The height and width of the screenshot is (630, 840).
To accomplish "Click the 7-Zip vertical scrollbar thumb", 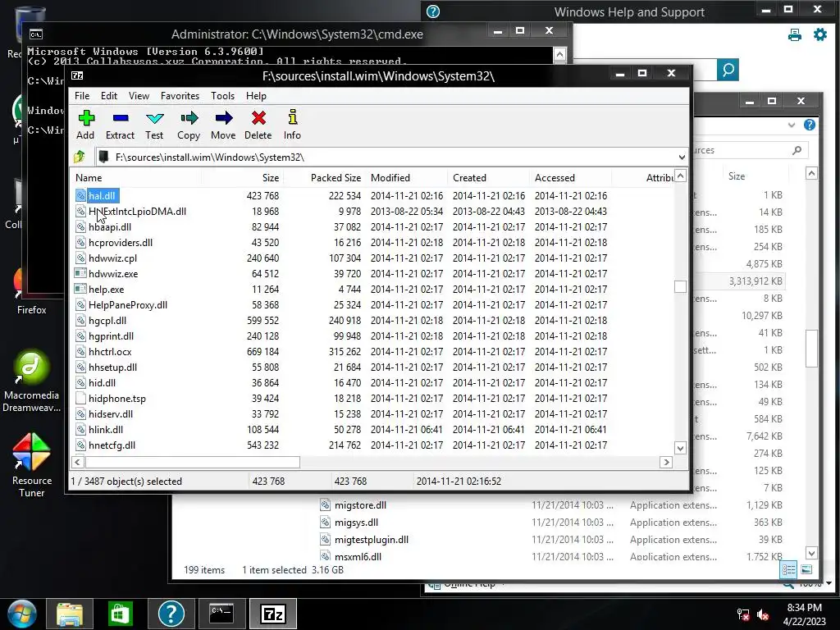I will point(680,286).
